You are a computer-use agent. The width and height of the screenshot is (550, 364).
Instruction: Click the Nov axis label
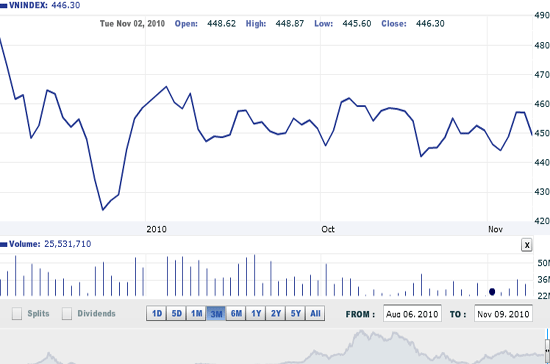tap(495, 229)
